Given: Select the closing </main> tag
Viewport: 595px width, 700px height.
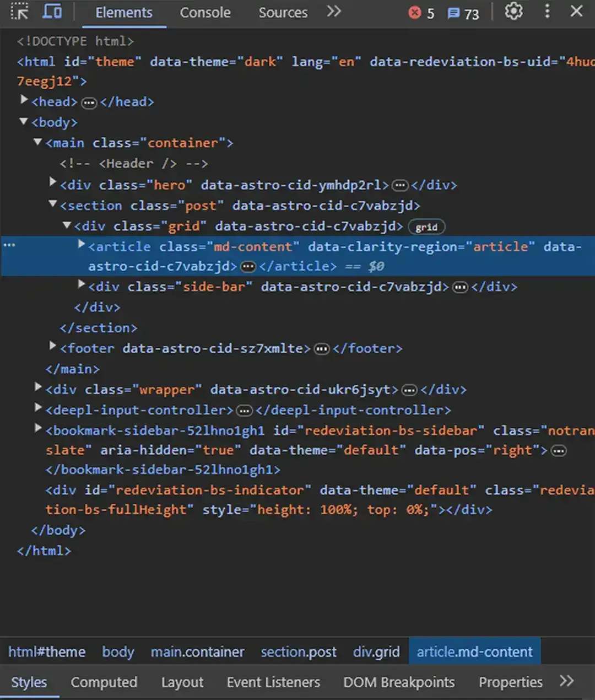Looking at the screenshot, I should [x=73, y=369].
